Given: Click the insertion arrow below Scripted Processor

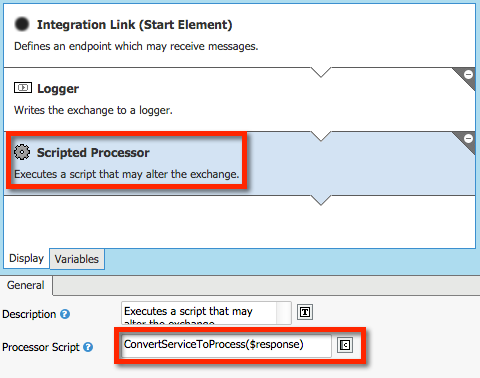Looking at the screenshot, I should pos(321,200).
